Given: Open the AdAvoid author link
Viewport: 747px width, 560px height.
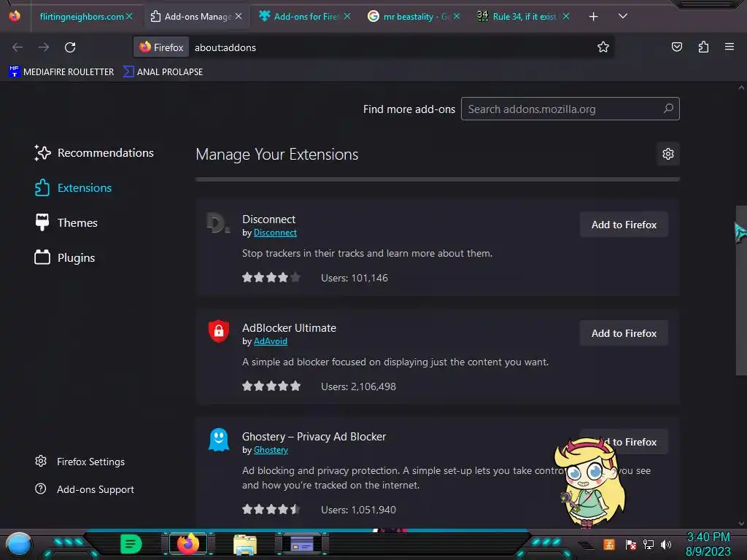Looking at the screenshot, I should coord(270,341).
